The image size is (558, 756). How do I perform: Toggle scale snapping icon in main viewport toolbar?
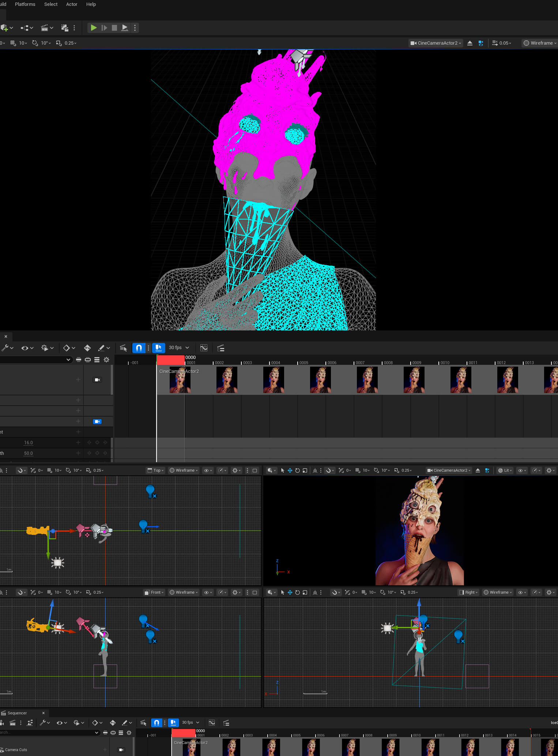coord(59,43)
